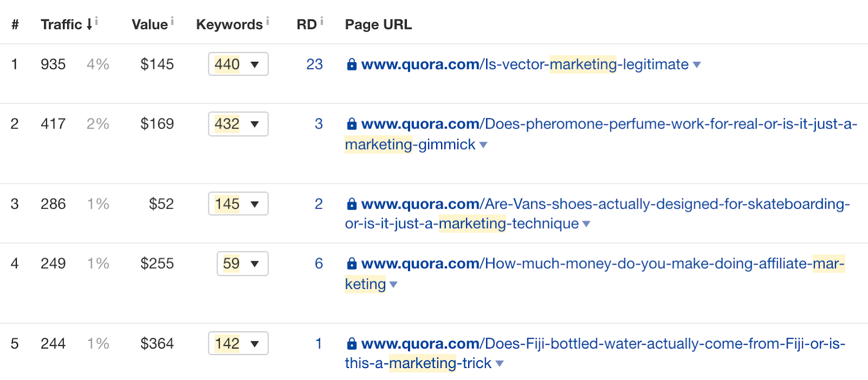Sort by the Keywords column header
The image size is (868, 380).
[229, 24]
